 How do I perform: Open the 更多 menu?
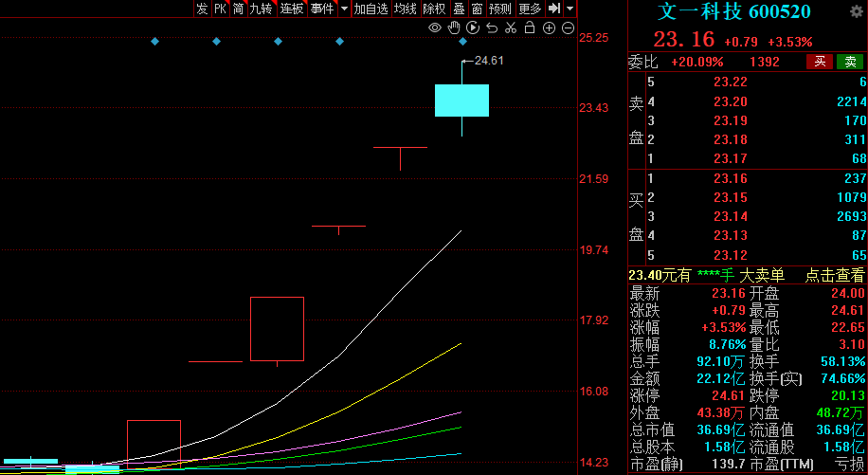click(530, 9)
